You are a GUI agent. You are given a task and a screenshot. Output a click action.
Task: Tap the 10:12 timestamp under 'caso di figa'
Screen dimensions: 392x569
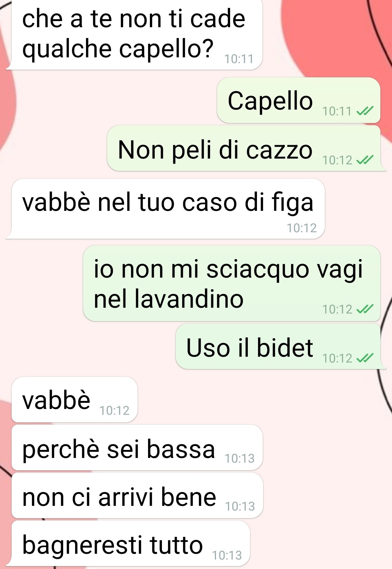302,228
